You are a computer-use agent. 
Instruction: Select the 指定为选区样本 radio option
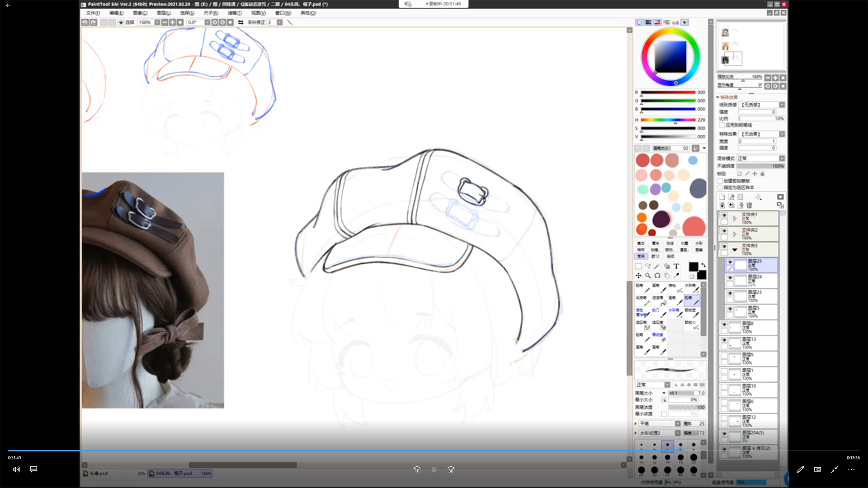720,187
